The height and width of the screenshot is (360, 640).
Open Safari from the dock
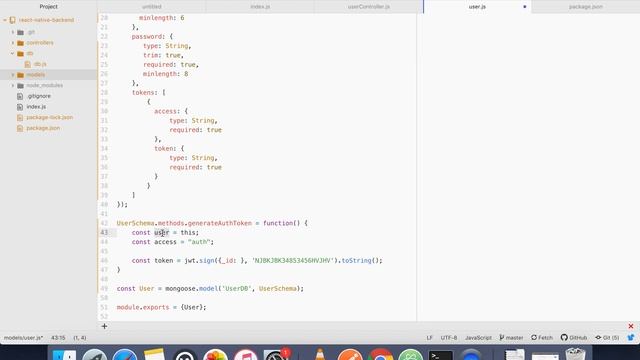125,355
